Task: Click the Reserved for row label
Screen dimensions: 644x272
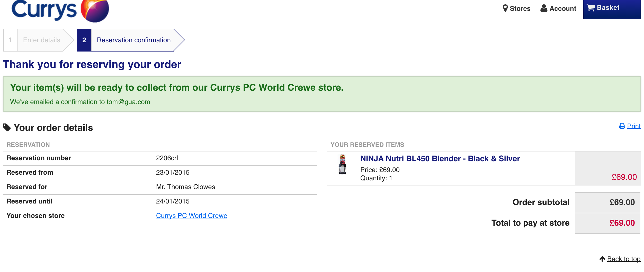Action: pos(27,187)
